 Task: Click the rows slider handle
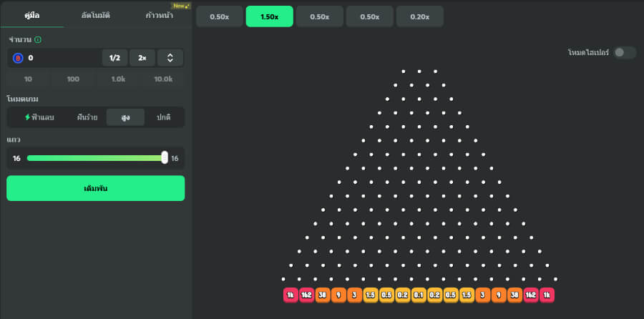tap(165, 157)
